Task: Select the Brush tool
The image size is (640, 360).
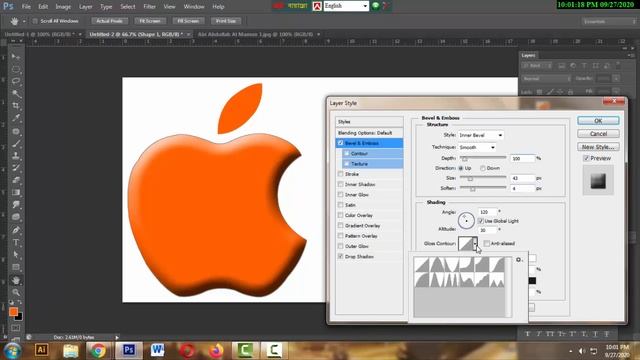Action: pos(16,144)
